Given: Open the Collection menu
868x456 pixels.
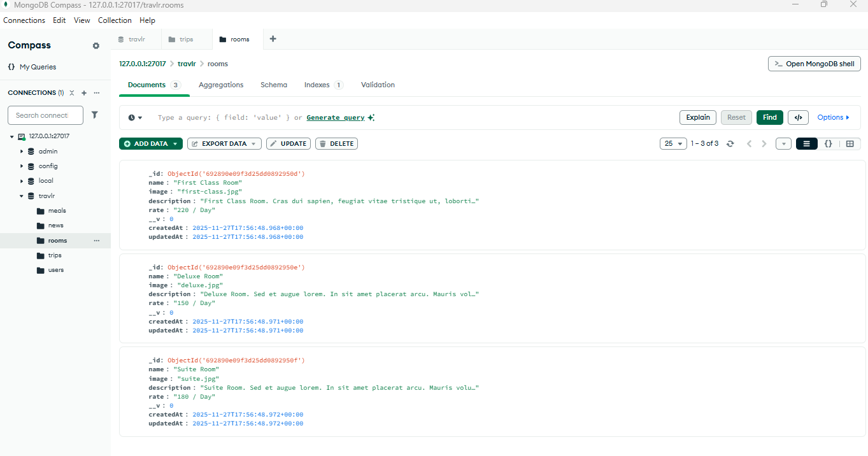Looking at the screenshot, I should (x=115, y=20).
